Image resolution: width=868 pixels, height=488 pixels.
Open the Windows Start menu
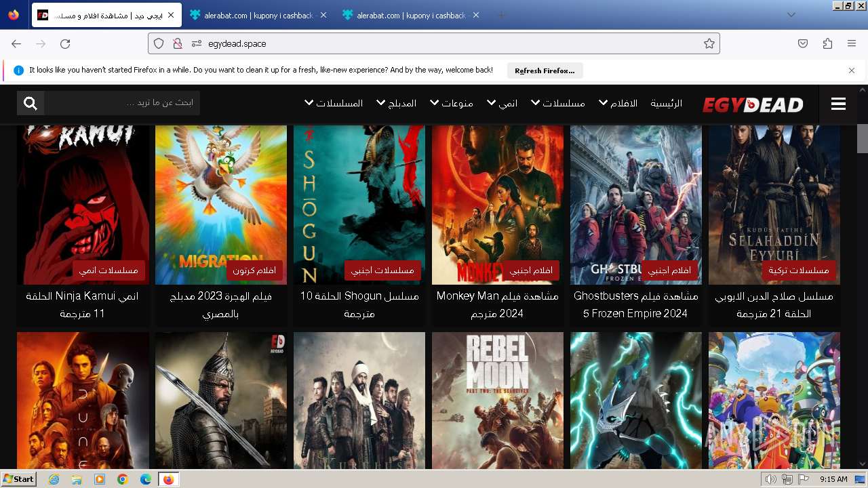tap(18, 479)
